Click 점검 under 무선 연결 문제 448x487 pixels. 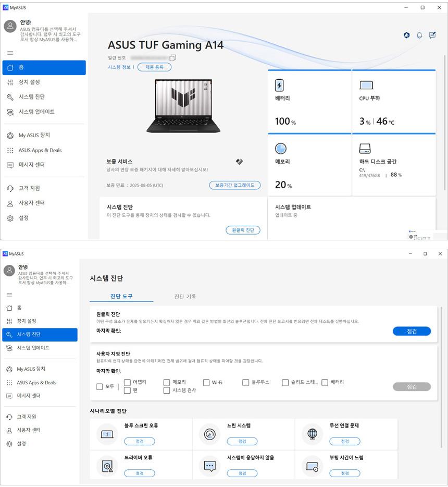[345, 441]
